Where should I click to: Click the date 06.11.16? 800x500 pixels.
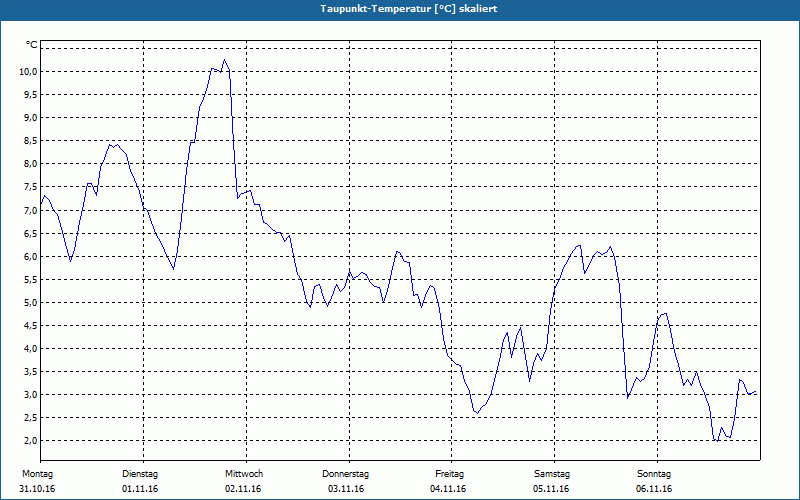[654, 489]
